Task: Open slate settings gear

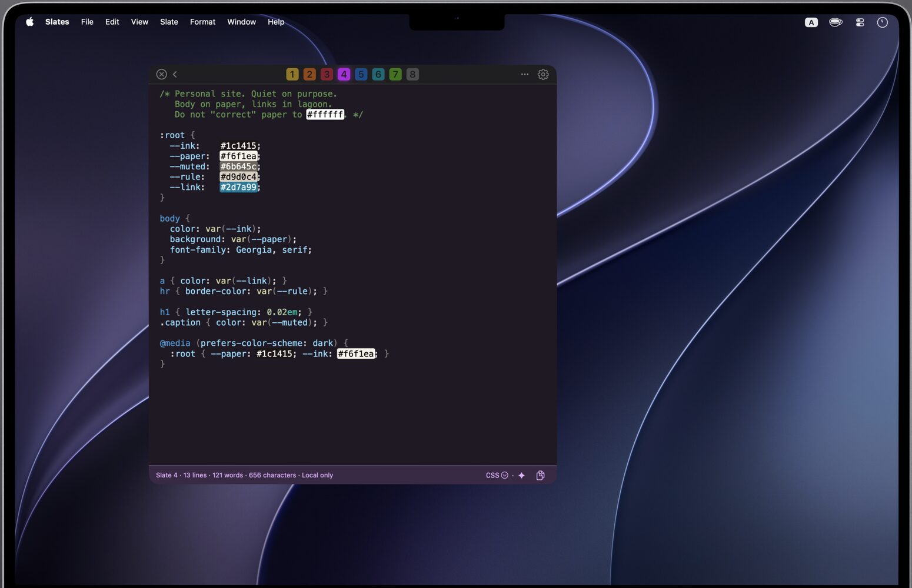Action: [543, 74]
